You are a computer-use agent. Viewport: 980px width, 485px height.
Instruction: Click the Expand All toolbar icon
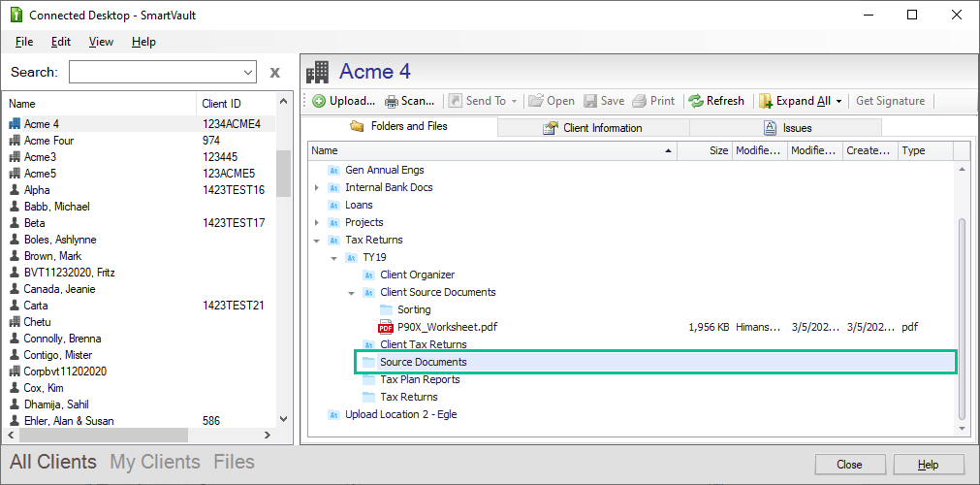(x=766, y=101)
